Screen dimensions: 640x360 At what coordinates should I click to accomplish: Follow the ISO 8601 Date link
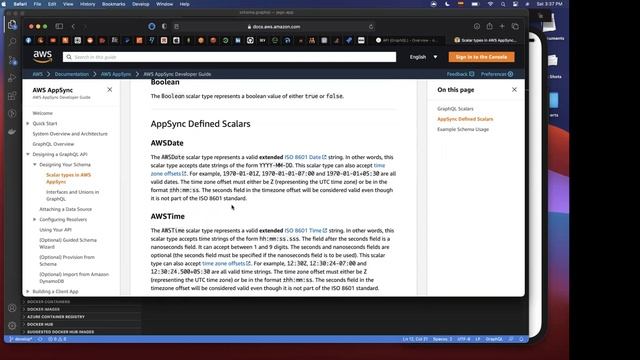(305, 157)
